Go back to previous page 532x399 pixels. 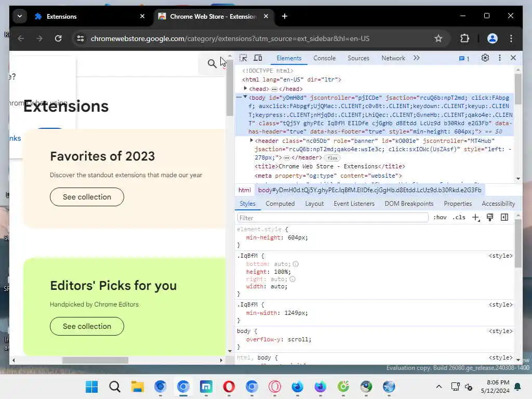[x=21, y=38]
